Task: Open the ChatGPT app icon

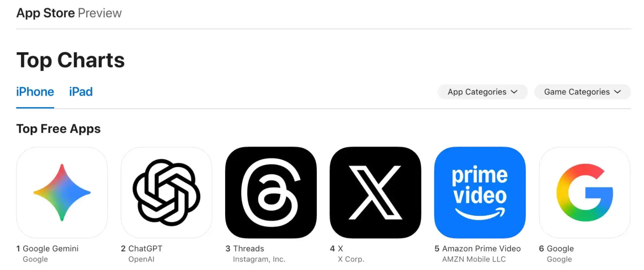Action: point(167,192)
